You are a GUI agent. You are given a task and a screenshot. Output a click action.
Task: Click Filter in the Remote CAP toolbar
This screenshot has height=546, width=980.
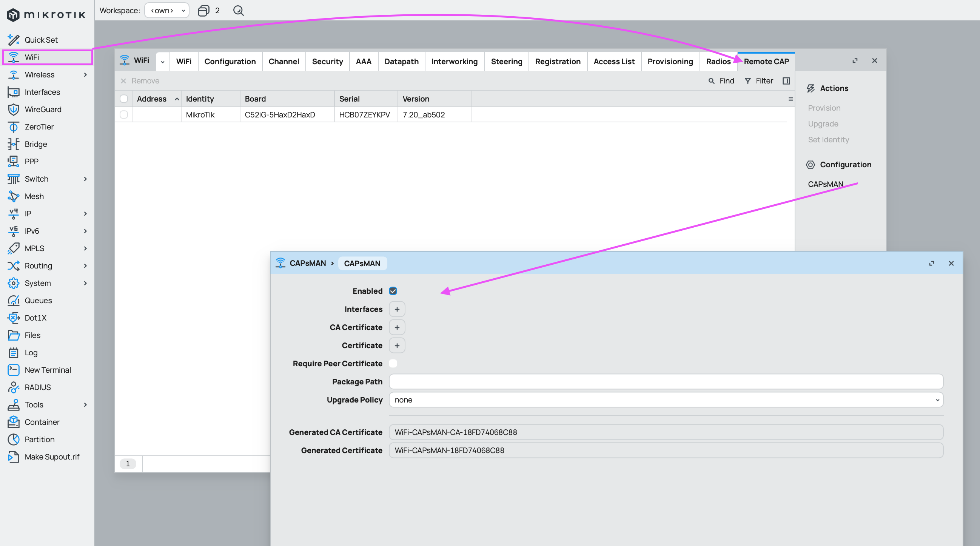click(758, 81)
